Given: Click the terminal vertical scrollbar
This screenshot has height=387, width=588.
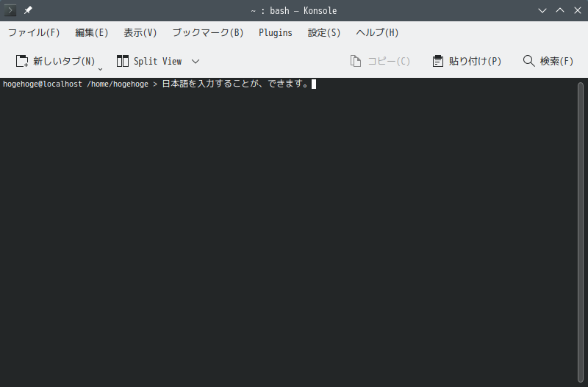Looking at the screenshot, I should 581,232.
